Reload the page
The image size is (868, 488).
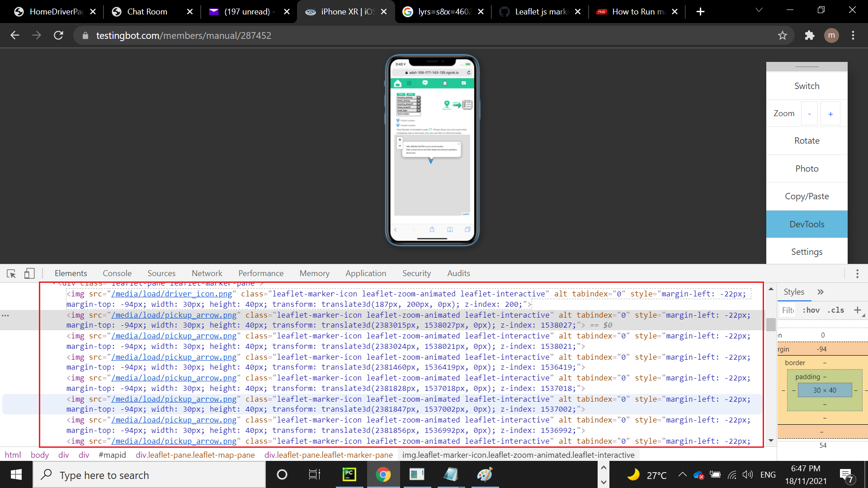[58, 35]
